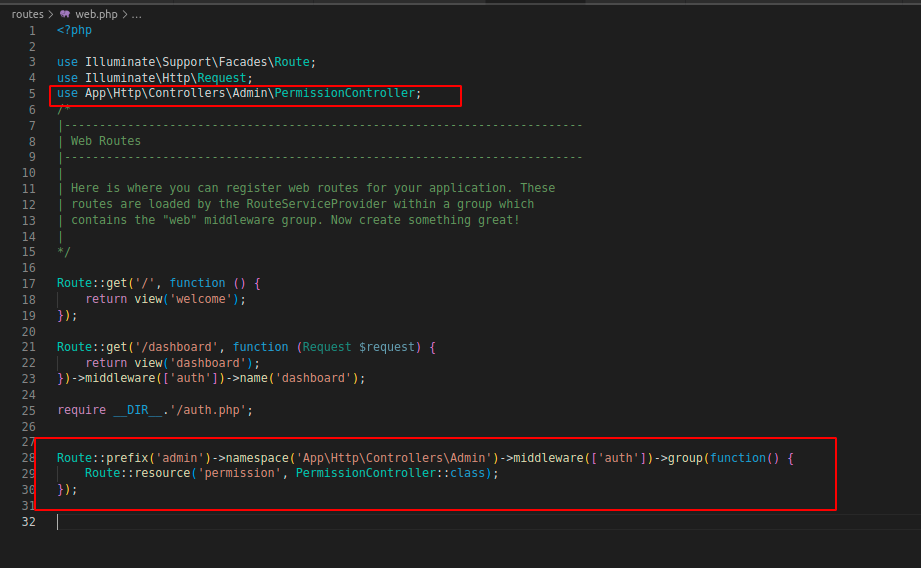
Task: Select the web.php breadcrumb item
Action: (x=97, y=14)
